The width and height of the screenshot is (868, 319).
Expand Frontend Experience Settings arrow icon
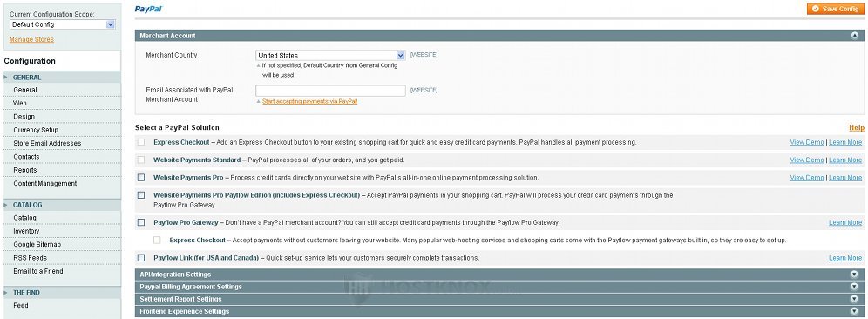[x=854, y=311]
